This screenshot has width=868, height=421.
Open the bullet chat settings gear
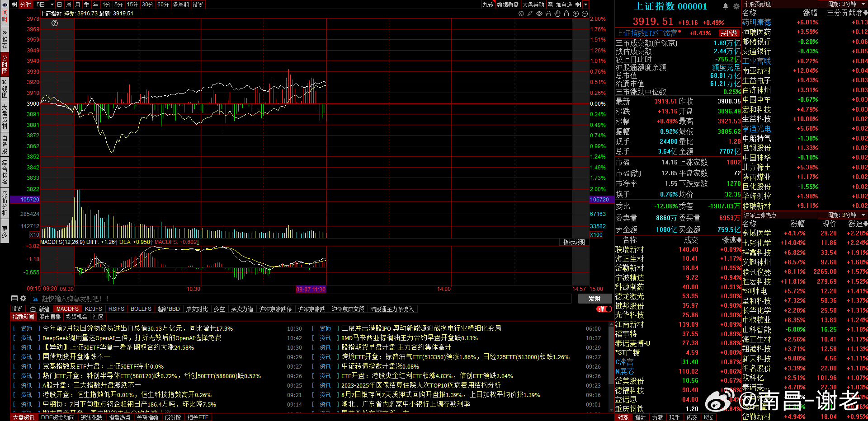pos(23,299)
